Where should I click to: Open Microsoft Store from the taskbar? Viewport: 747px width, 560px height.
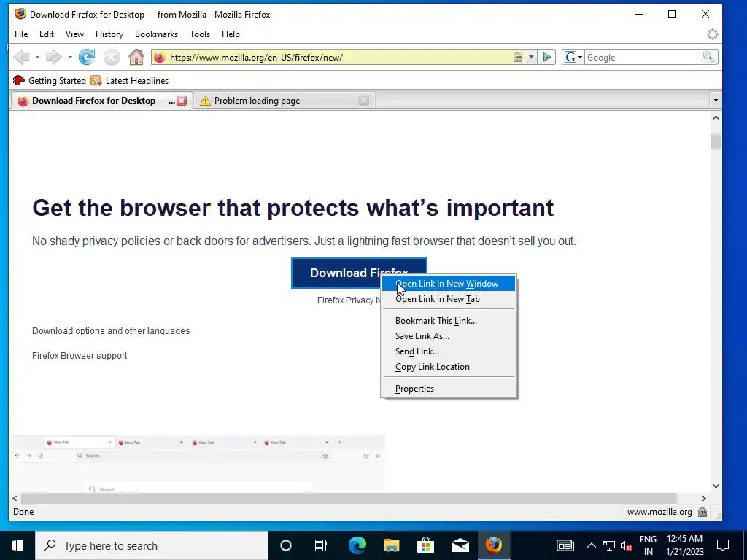[x=425, y=545]
